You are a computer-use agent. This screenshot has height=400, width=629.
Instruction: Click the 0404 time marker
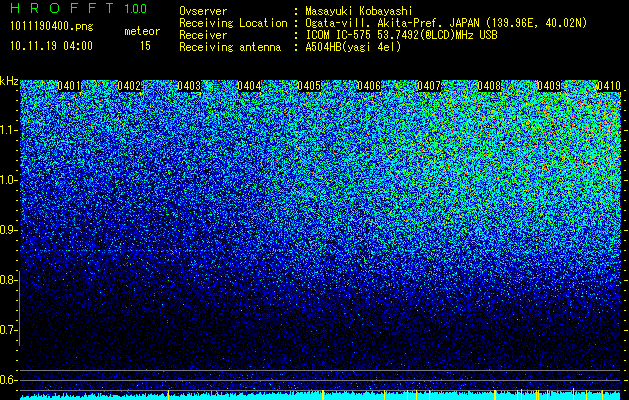(x=249, y=86)
